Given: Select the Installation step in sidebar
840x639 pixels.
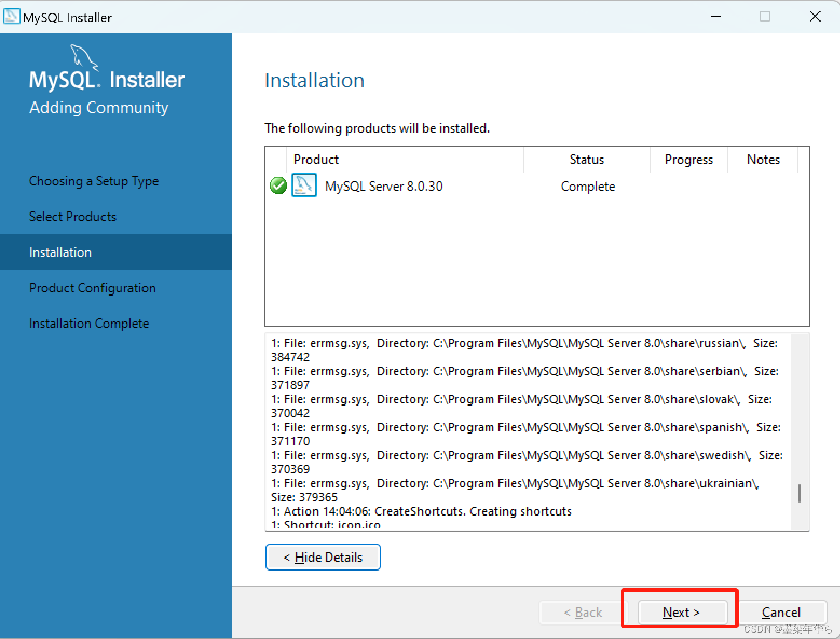Looking at the screenshot, I should tap(116, 252).
